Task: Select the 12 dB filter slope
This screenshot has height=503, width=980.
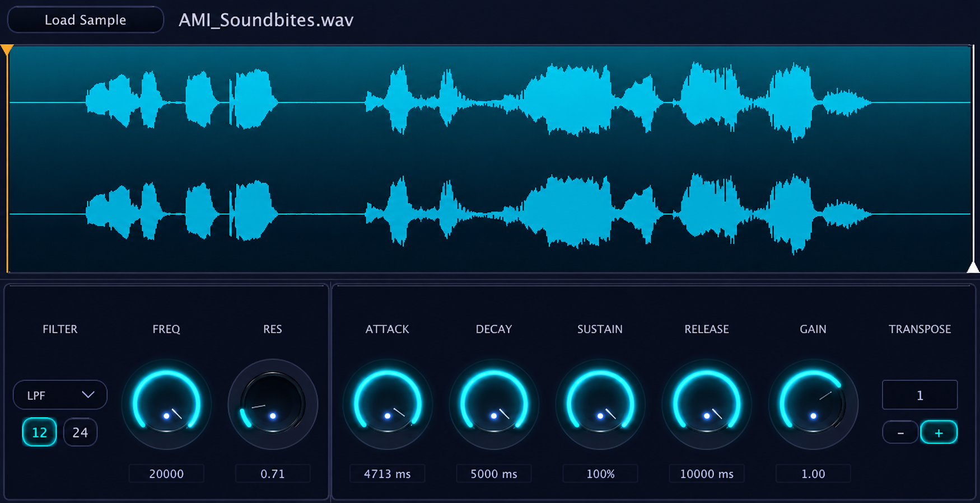Action: coord(39,432)
